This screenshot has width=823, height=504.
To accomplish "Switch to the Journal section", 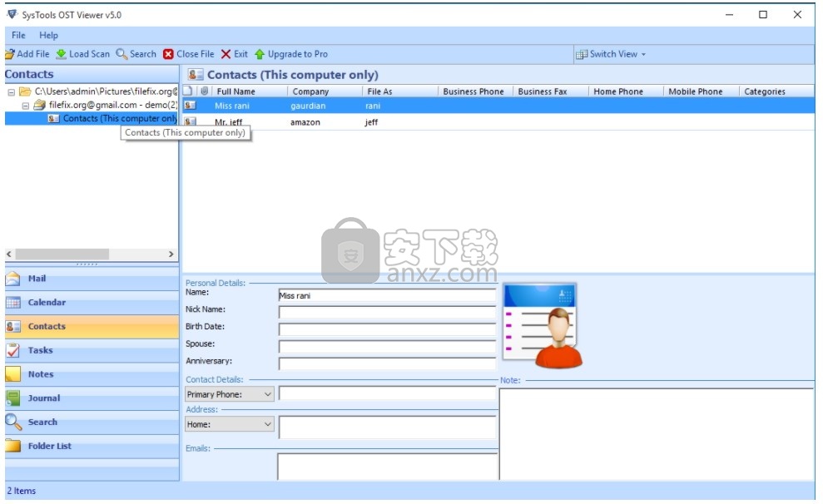I will click(x=92, y=398).
